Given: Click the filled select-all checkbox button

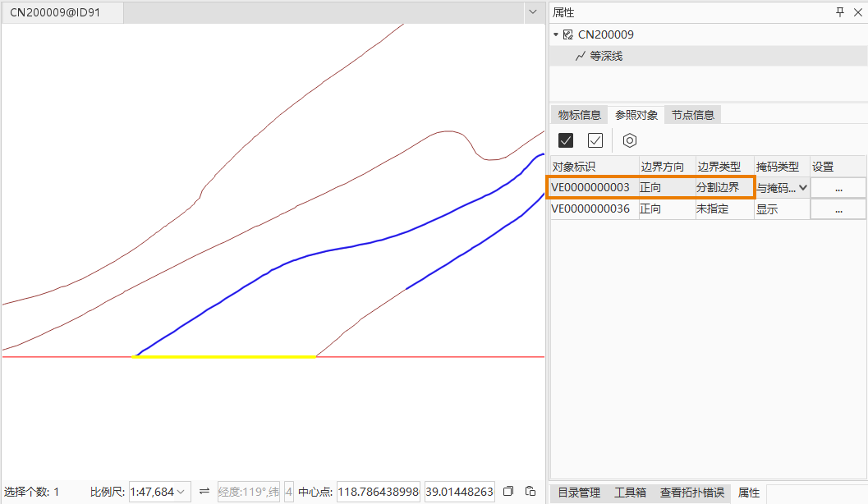Looking at the screenshot, I should (x=565, y=140).
